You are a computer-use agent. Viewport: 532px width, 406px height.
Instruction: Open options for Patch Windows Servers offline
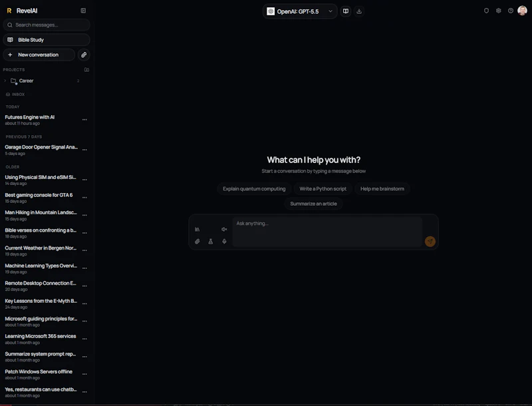tap(84, 374)
